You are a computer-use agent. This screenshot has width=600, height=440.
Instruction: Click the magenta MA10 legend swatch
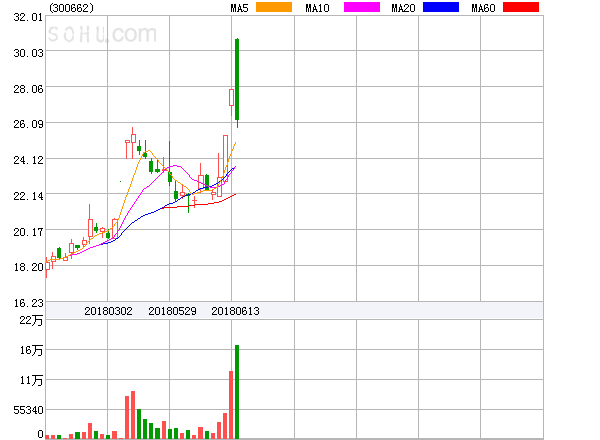click(362, 7)
